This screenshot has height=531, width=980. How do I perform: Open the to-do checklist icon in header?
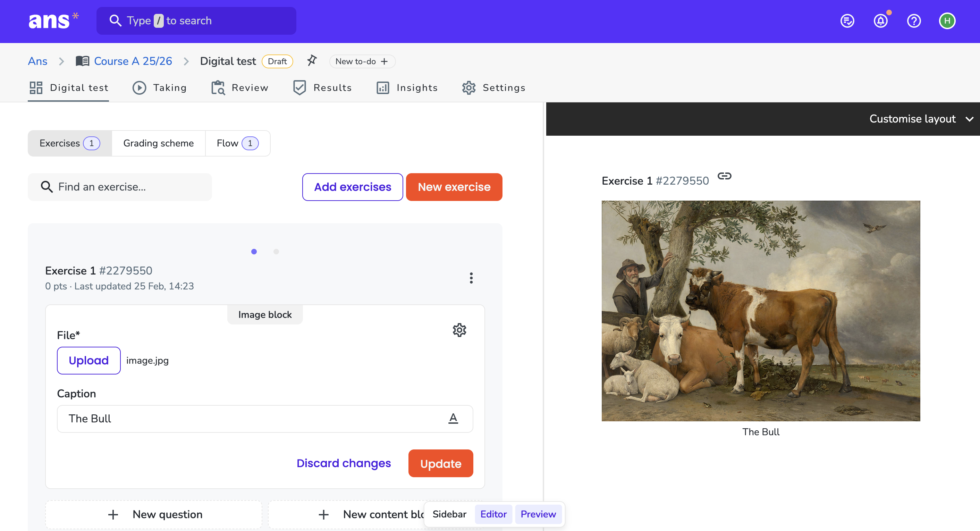click(x=847, y=21)
